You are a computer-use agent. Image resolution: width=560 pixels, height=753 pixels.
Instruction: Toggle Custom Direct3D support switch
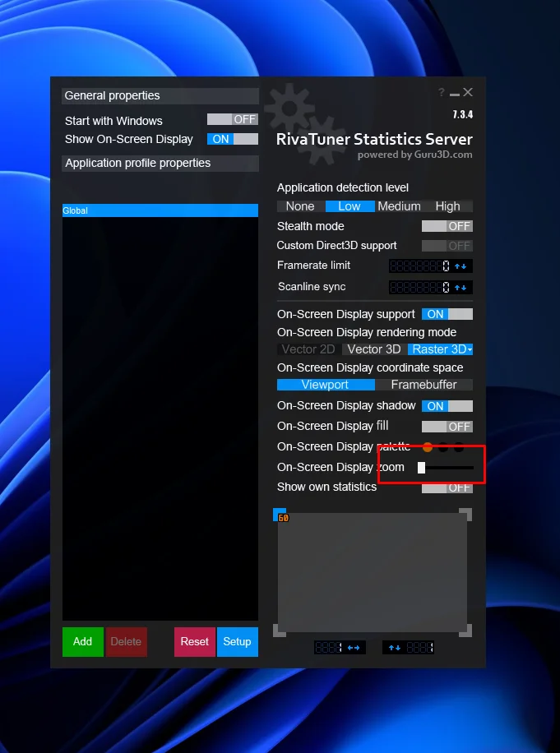click(447, 246)
